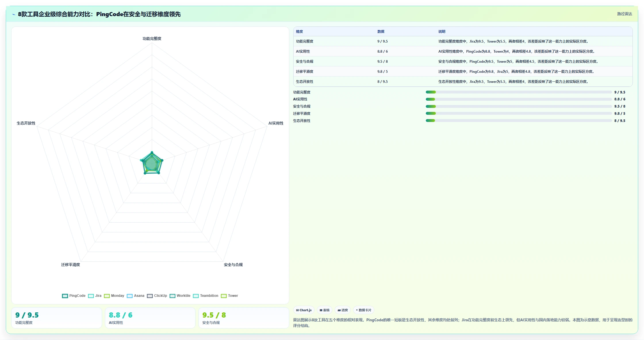Image resolution: width=644 pixels, height=340 pixels.
Task: Toggle Asana series in chart legend
Action: tap(135, 296)
